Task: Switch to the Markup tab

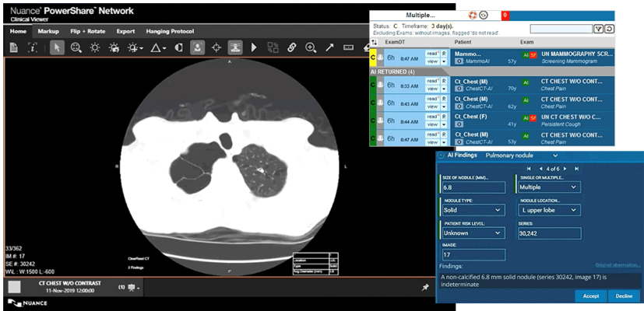Action: point(48,31)
